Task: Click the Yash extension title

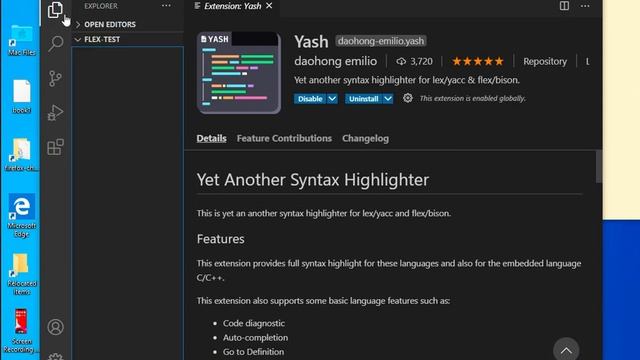Action: click(311, 41)
